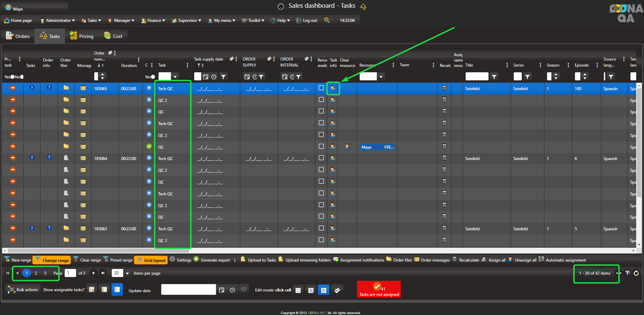Viewport: 644px width, 315px height.
Task: Click the Change range button
Action: (x=52, y=260)
